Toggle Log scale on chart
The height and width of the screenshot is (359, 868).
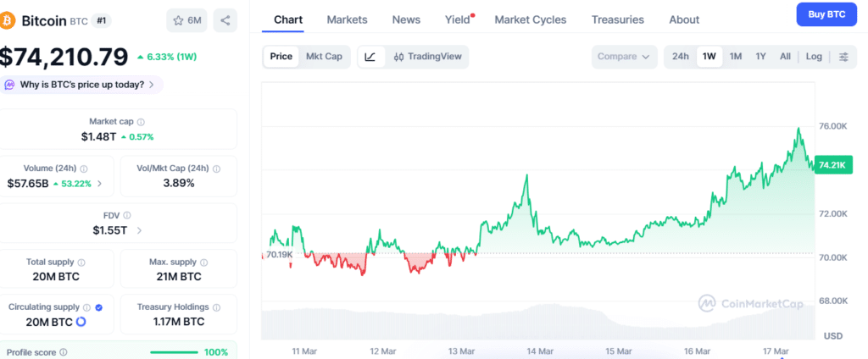tap(814, 57)
